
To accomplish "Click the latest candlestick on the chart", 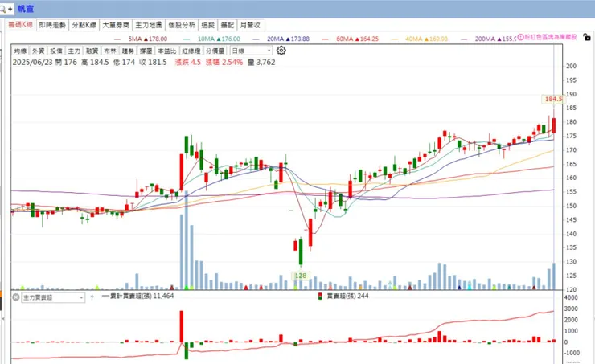I will (x=554, y=125).
